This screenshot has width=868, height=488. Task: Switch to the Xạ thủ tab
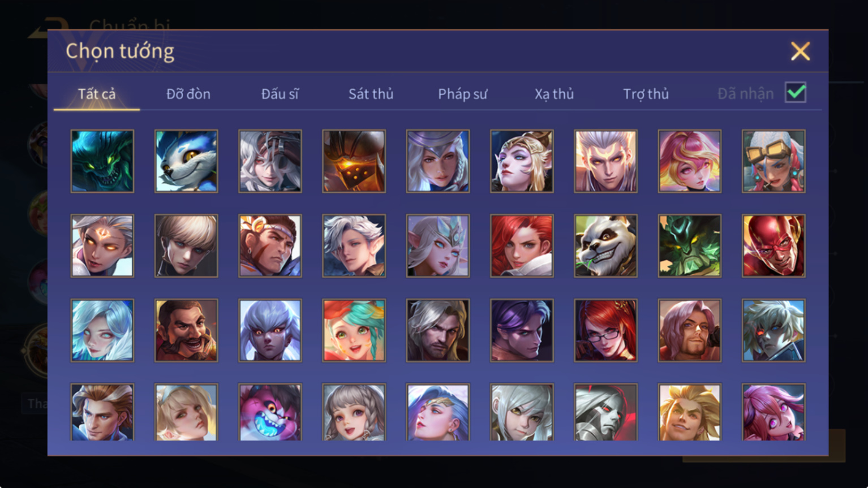pyautogui.click(x=554, y=94)
